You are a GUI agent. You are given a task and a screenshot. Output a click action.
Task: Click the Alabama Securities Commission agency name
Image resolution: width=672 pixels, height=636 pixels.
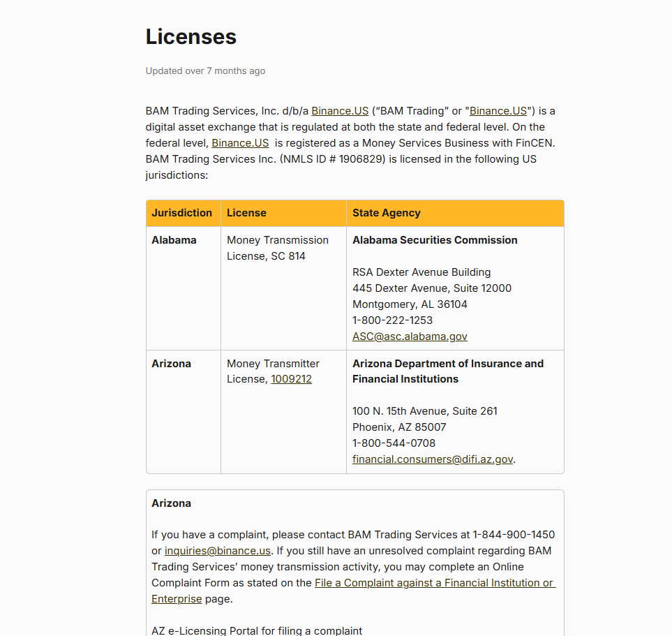pyautogui.click(x=435, y=240)
